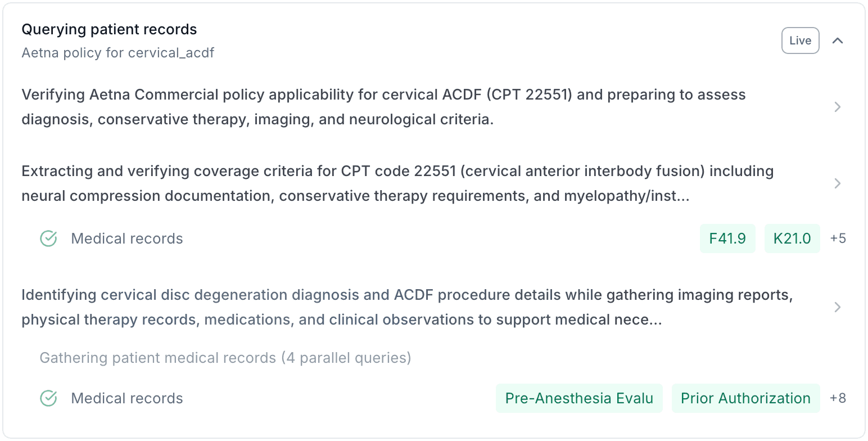
Task: Click Gathering patient medical records parallel queries text
Action: (225, 358)
